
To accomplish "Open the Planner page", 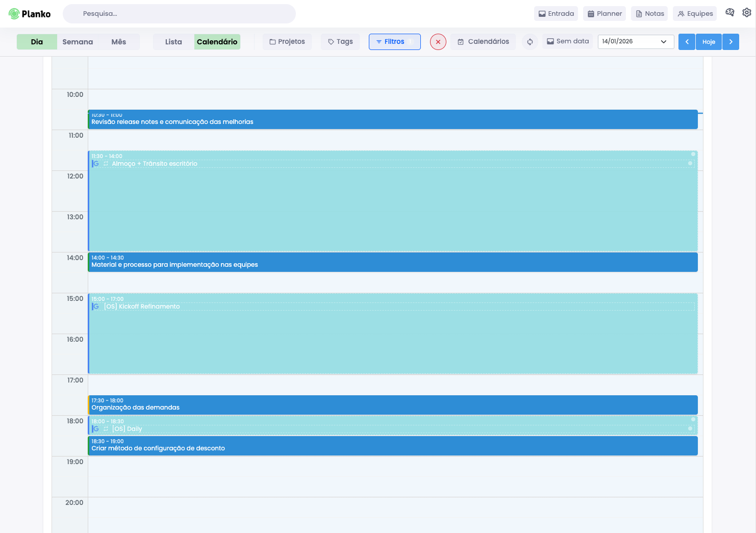I will 604,14.
